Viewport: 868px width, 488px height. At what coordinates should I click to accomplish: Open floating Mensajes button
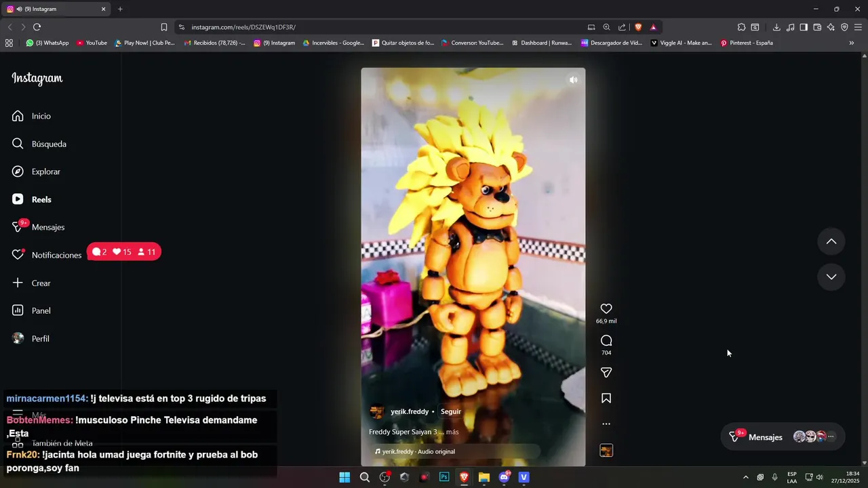tap(783, 437)
